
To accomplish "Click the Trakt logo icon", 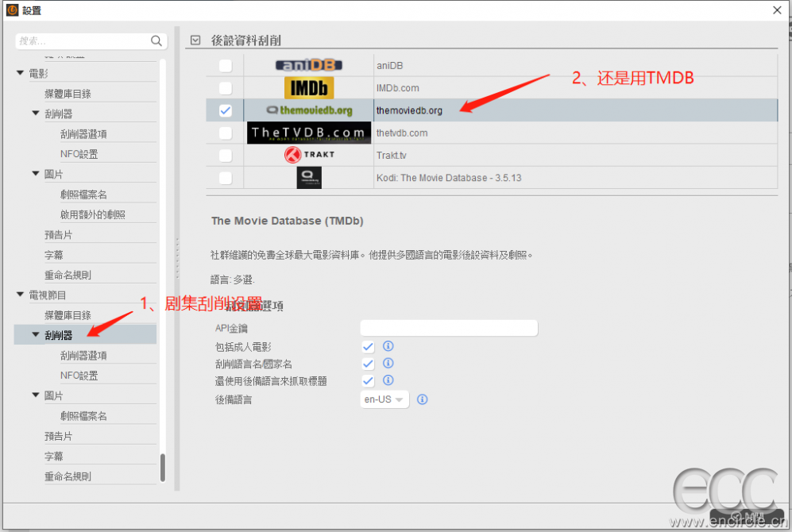I will point(308,155).
